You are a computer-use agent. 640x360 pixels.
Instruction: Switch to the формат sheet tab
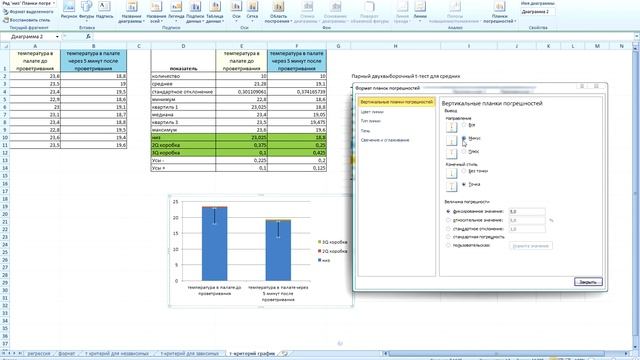point(66,353)
